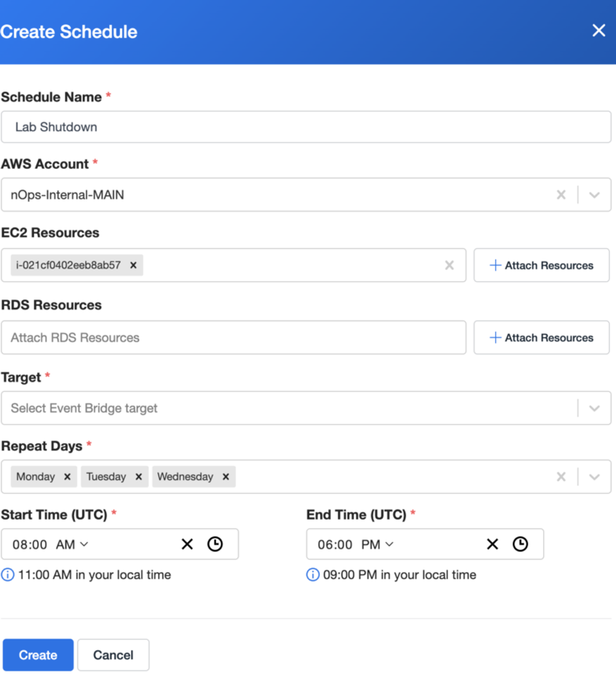Click the 09:00 PM local time text
This screenshot has height=678, width=616.
coord(399,575)
